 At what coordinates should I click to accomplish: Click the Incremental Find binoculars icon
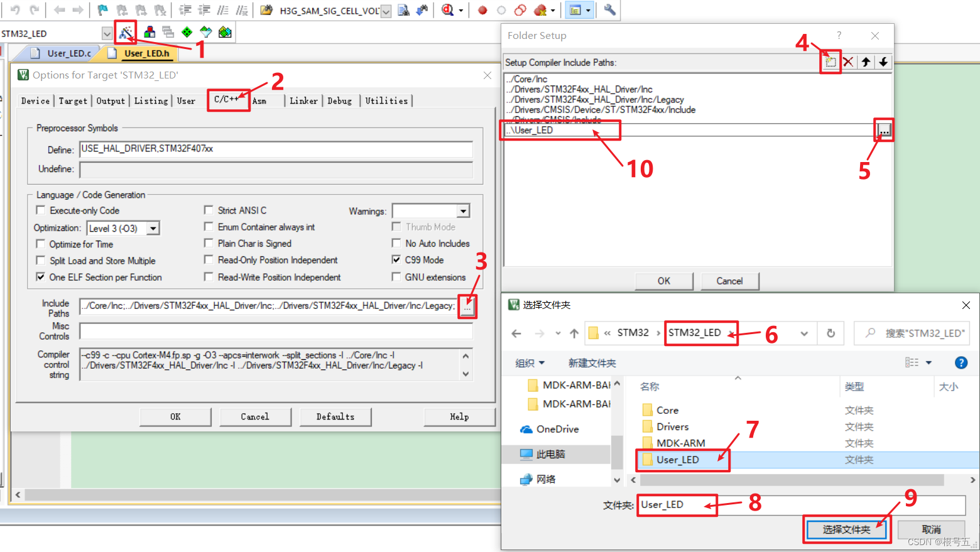(422, 10)
